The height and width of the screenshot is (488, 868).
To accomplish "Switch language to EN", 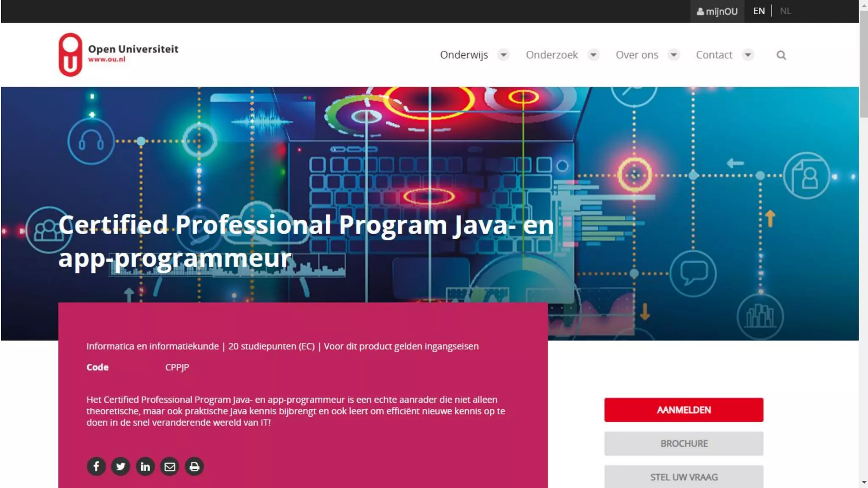I will (759, 11).
